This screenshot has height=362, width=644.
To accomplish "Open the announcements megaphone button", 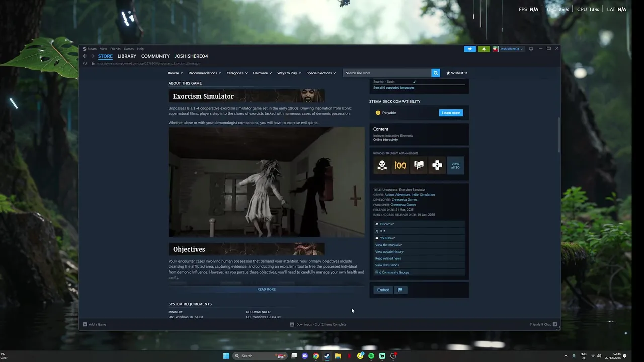I will pos(469,49).
